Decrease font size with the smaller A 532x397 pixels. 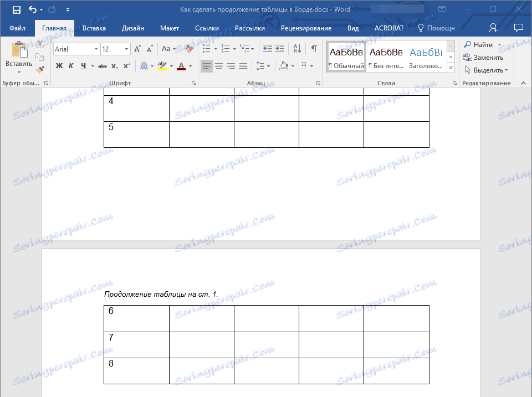150,49
